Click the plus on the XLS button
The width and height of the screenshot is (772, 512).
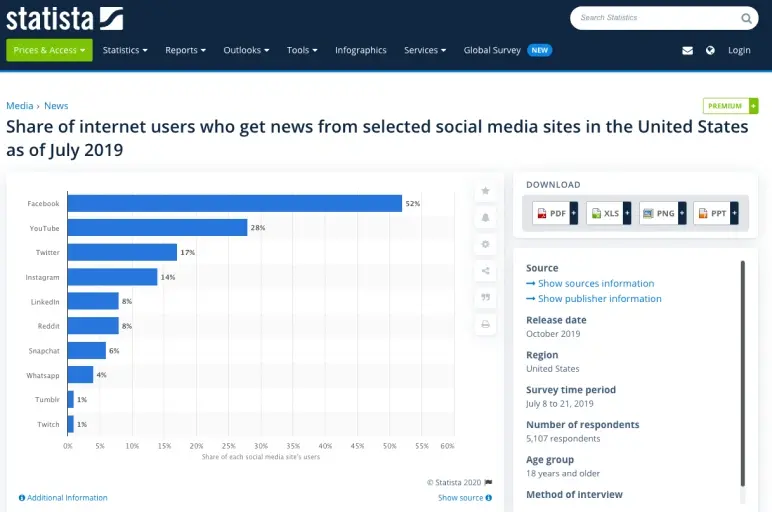627,213
